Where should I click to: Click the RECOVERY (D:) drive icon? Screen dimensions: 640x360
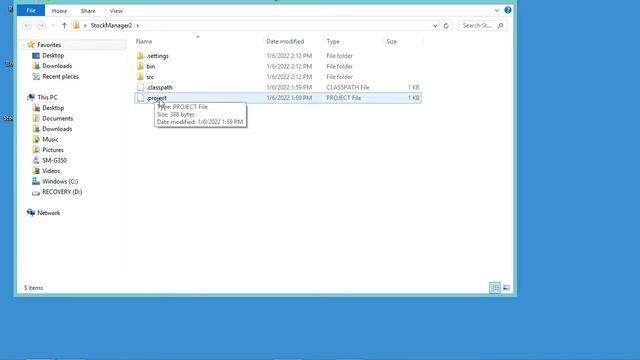point(36,192)
